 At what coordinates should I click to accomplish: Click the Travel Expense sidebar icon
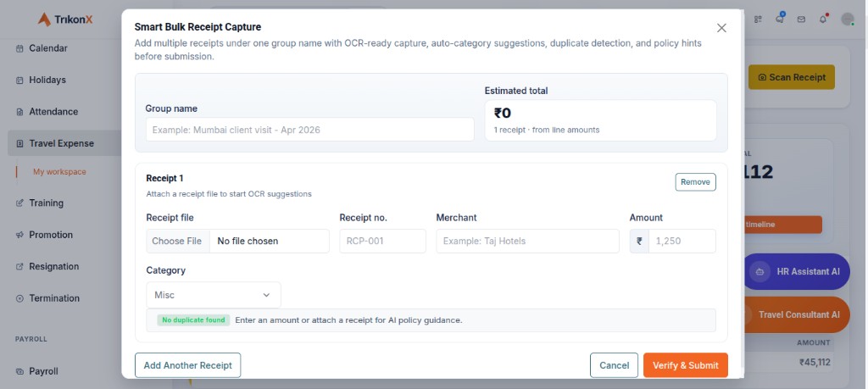20,143
